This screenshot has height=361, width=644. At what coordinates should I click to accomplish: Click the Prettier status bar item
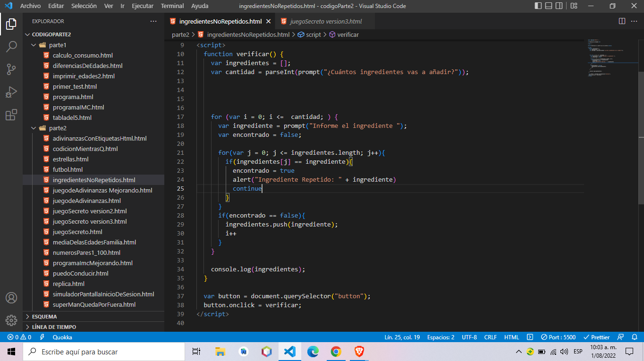[x=597, y=337]
